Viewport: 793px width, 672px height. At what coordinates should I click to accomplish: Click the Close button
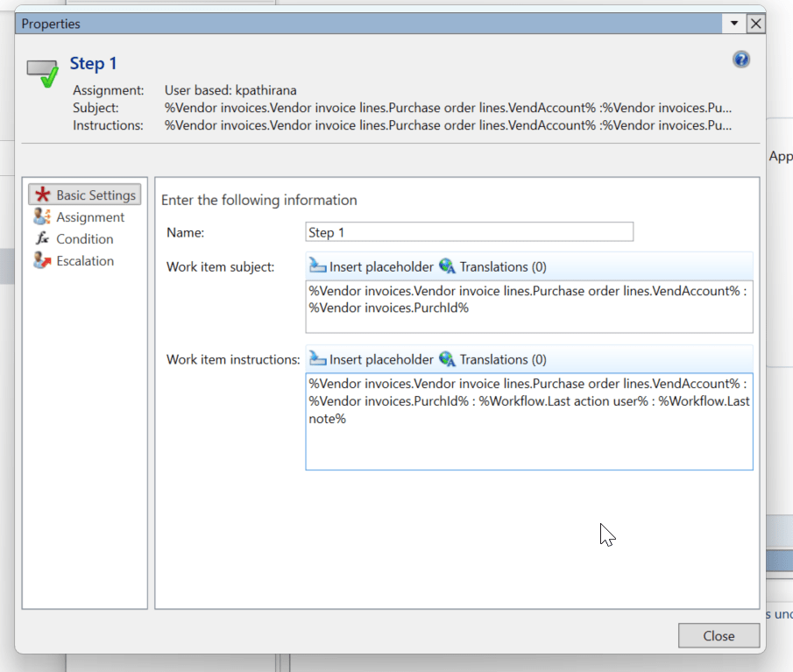click(x=719, y=635)
